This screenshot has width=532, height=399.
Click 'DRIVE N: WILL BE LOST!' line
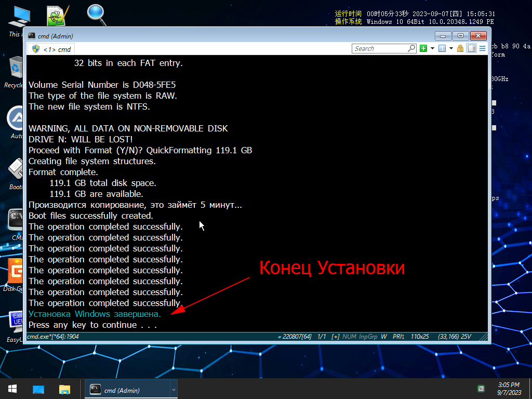[81, 139]
